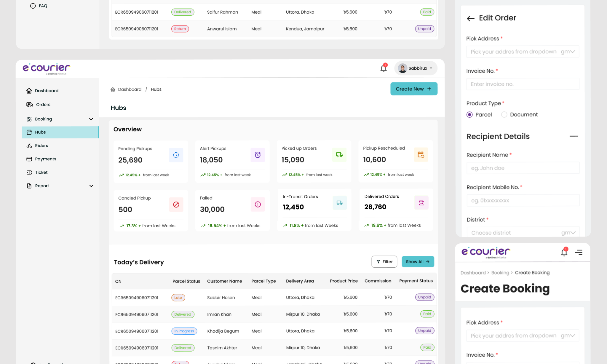Click the notification bell icon
Image resolution: width=607 pixels, height=364 pixels.
click(383, 68)
